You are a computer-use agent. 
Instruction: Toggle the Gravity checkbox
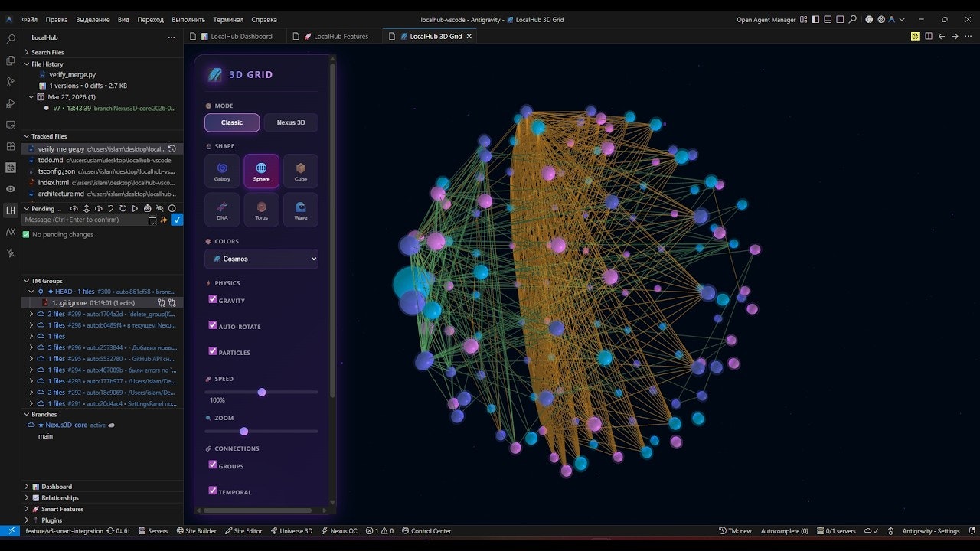pyautogui.click(x=213, y=299)
